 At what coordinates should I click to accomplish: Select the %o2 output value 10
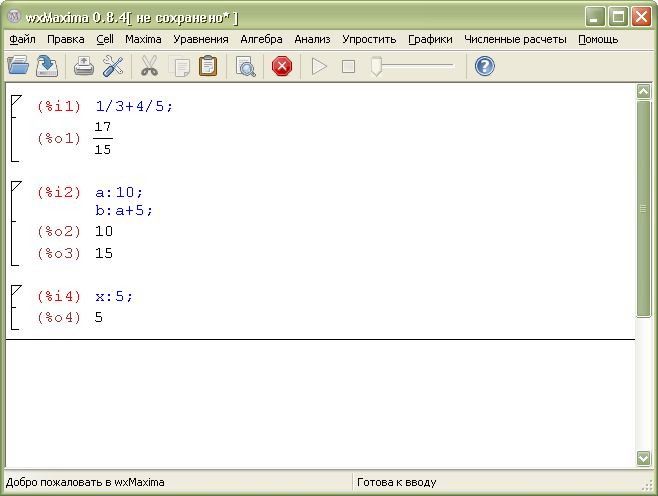104,231
